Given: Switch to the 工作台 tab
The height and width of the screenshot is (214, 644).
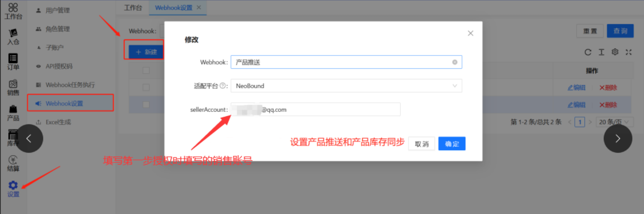Looking at the screenshot, I should click(x=133, y=8).
